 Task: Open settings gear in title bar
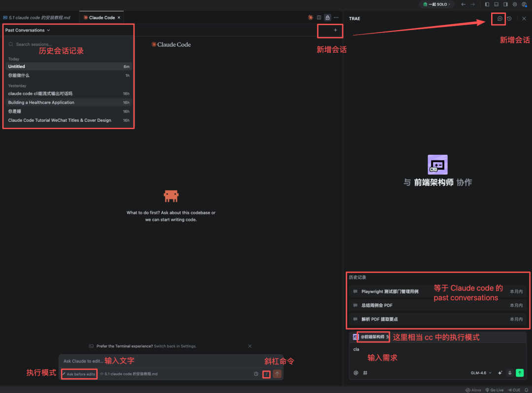pos(515,4)
